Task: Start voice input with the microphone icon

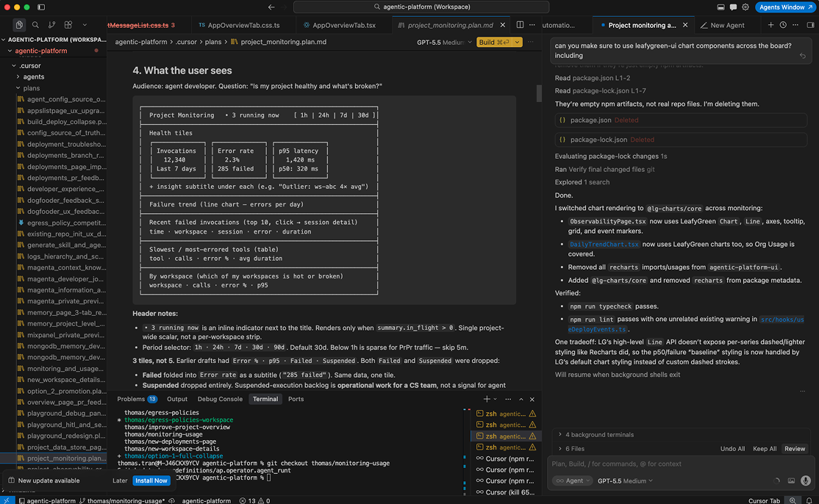Action: coord(806,481)
